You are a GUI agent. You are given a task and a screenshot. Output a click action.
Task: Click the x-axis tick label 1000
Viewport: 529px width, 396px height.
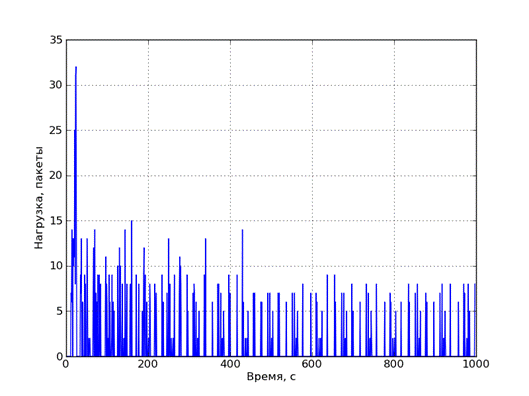[x=476, y=364]
